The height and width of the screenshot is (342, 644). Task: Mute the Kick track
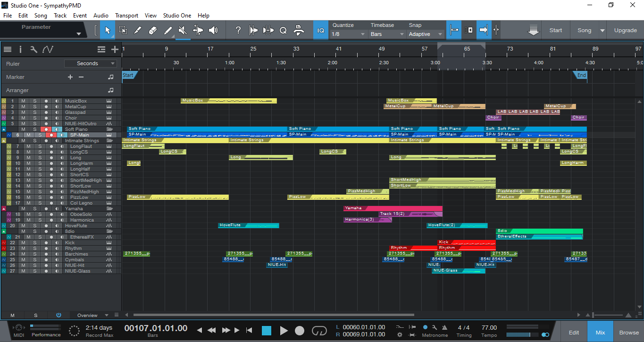pos(24,243)
